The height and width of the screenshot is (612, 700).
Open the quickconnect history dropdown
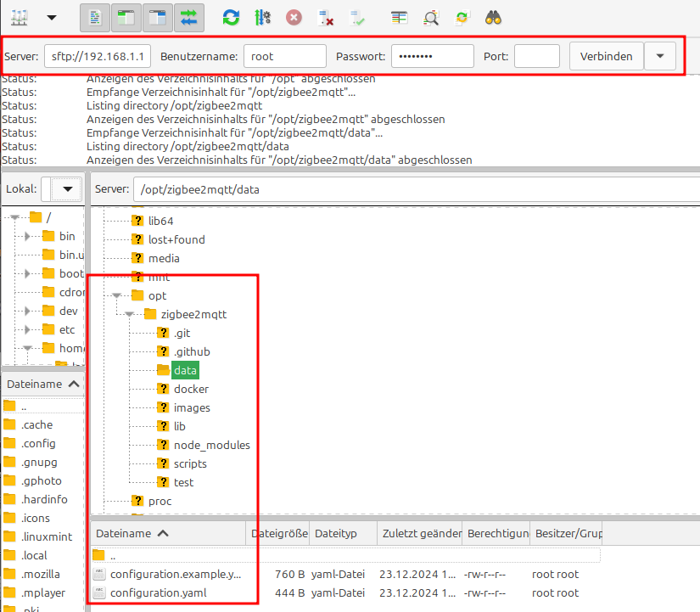[x=659, y=57]
